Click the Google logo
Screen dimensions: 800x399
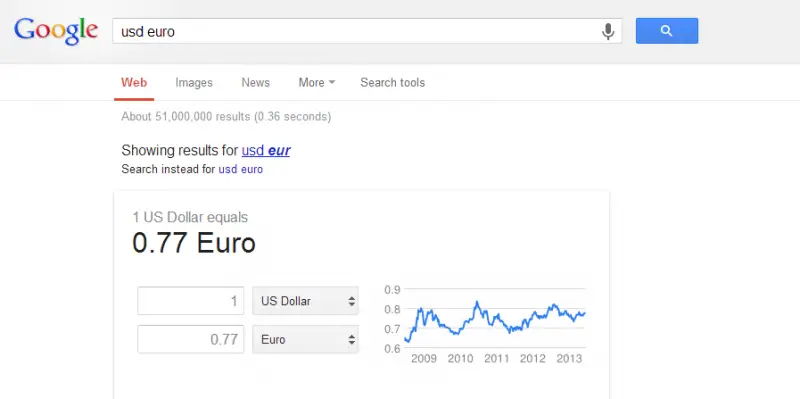(x=56, y=31)
